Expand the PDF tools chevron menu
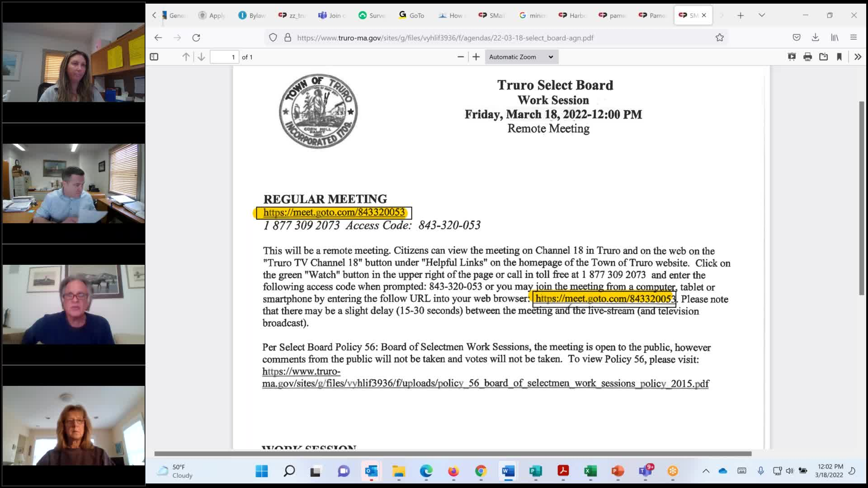 tap(858, 57)
